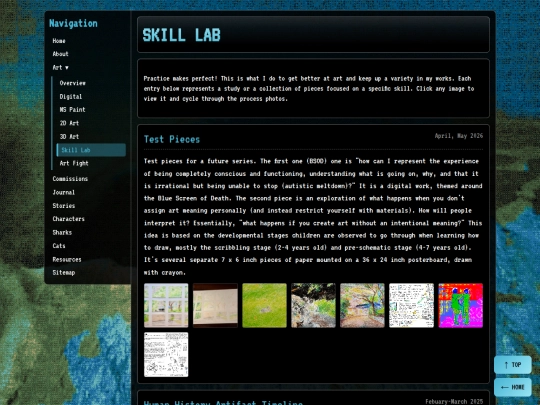Select 2D Art in the sidebar
Viewport: 540px width, 405px height.
pyautogui.click(x=69, y=123)
